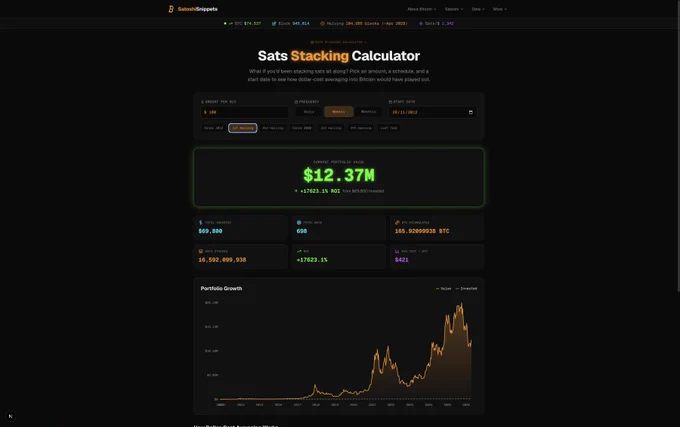
Task: Click the Avg Cost per BTC icon
Action: (397, 251)
